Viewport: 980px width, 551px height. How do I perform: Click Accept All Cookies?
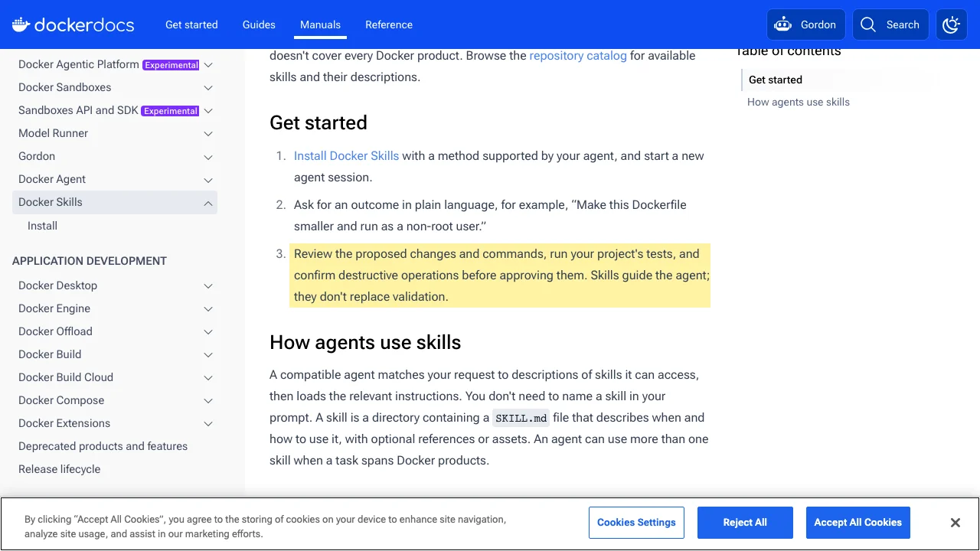click(858, 523)
